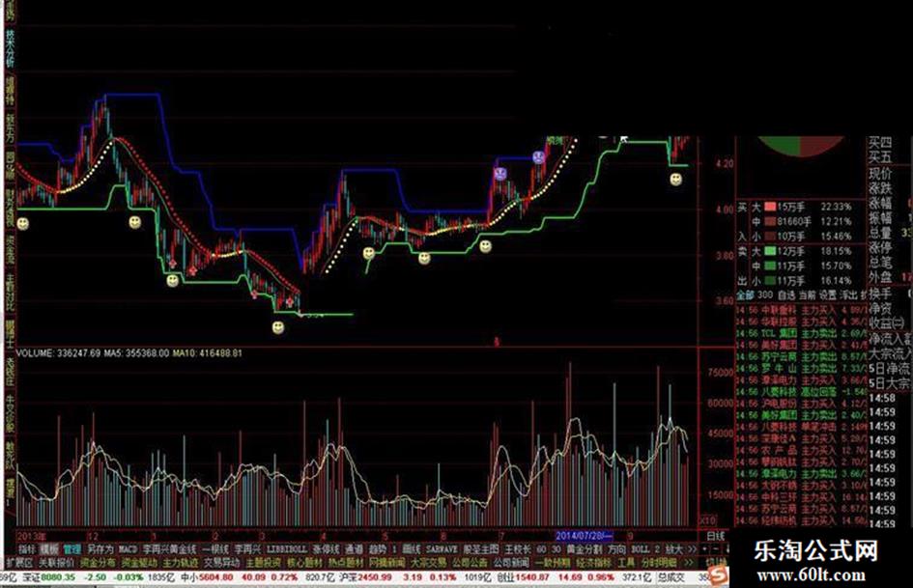Image resolution: width=913 pixels, height=588 pixels.
Task: Open the 设置 settings in alerts panel
Action: [x=828, y=295]
